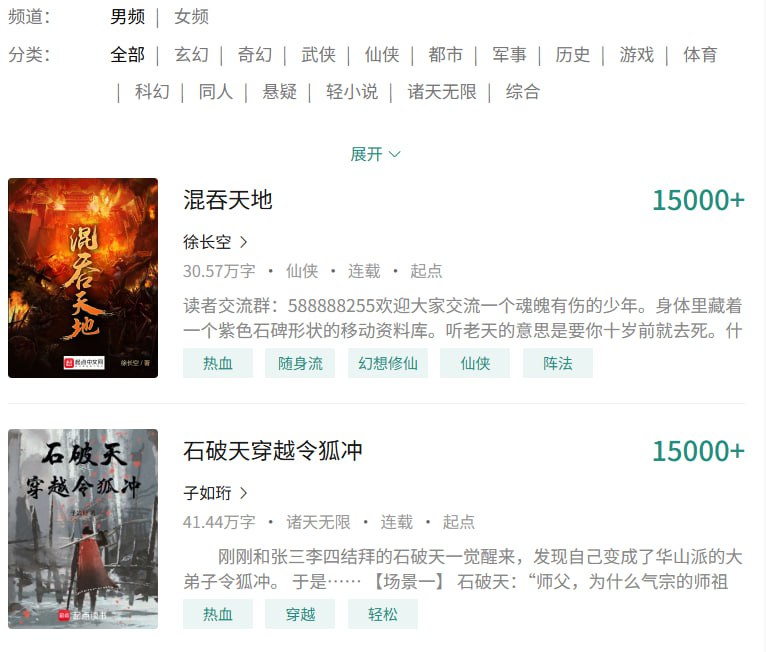This screenshot has height=652, width=766.
Task: Click the 穿越 tag
Action: coord(300,614)
